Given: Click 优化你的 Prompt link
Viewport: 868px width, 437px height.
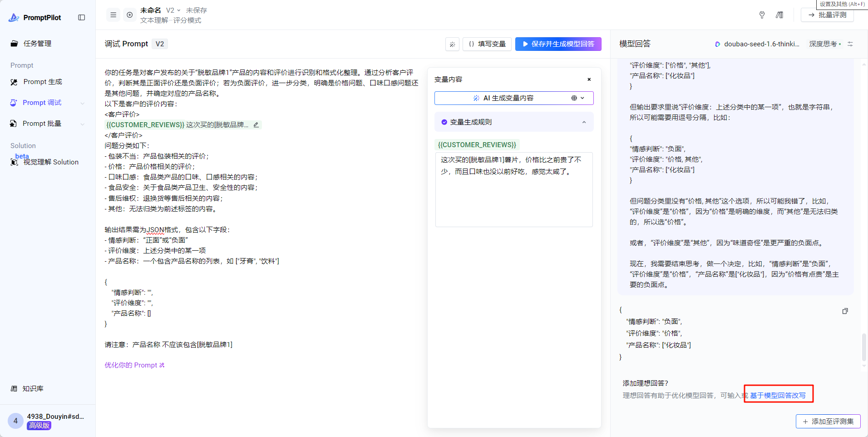Looking at the screenshot, I should click(x=134, y=365).
